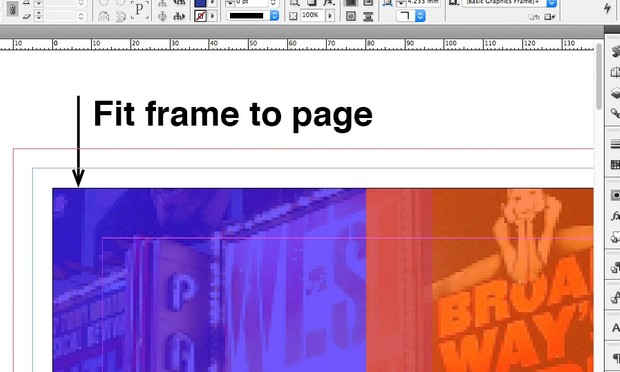Screen dimensions: 620x372
Task: Open the stroke swatch arrow menu
Action: pos(213,16)
